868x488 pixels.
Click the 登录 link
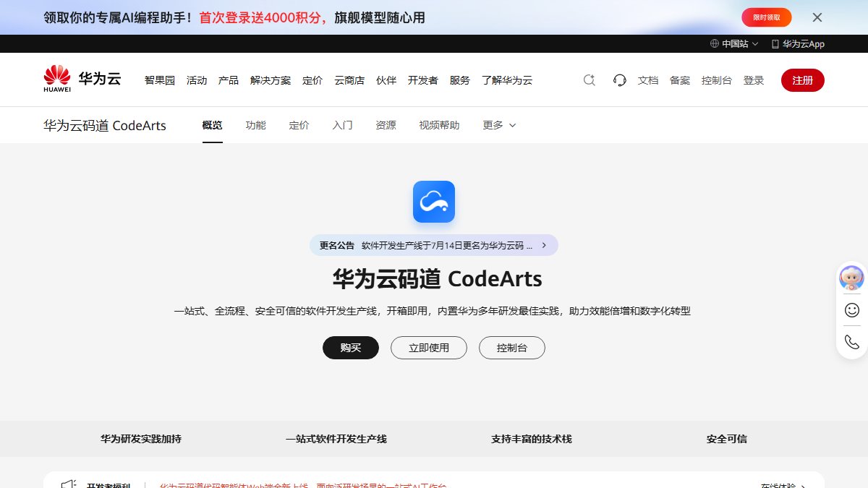754,80
